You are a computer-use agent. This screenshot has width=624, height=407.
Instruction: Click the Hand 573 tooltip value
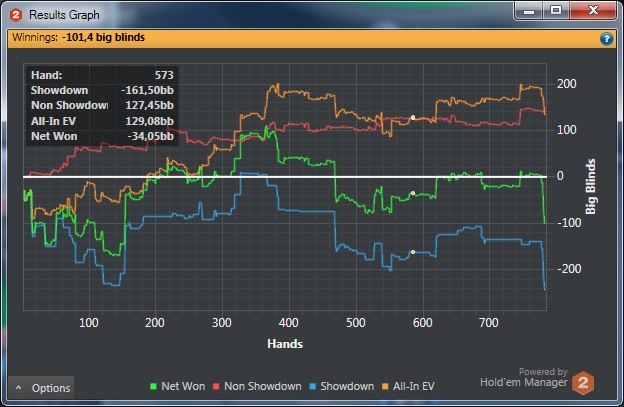pyautogui.click(x=164, y=75)
